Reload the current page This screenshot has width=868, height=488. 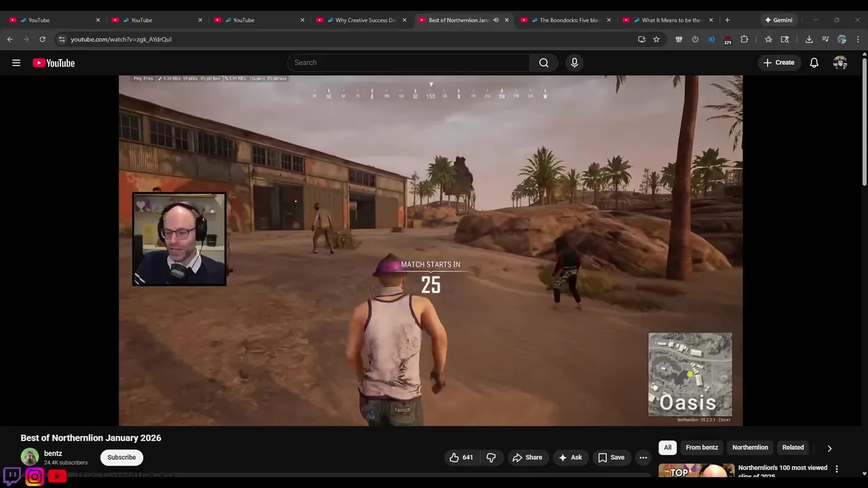point(43,39)
